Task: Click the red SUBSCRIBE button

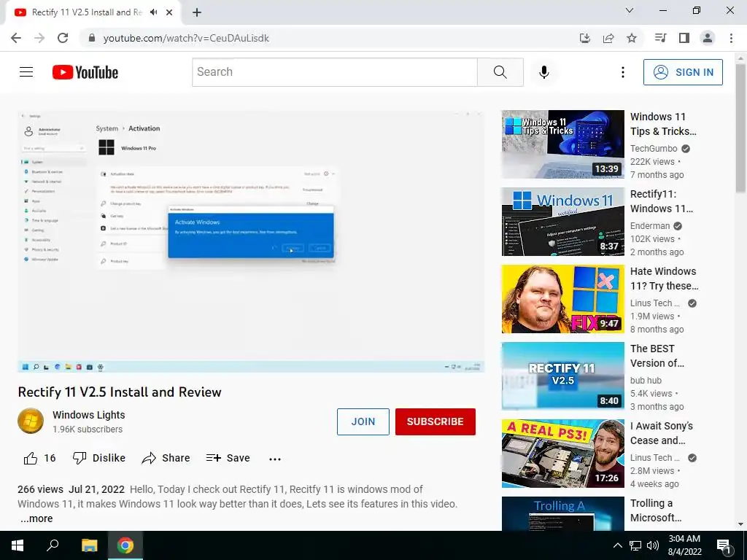Action: click(435, 421)
